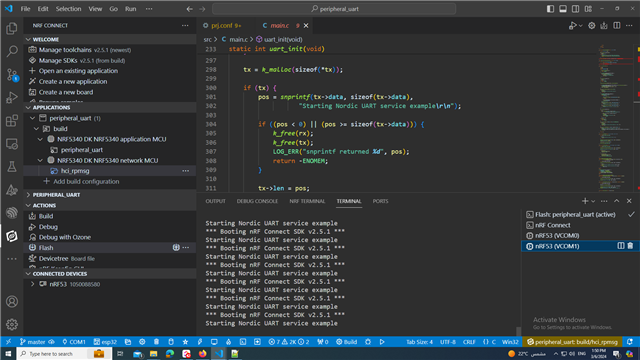Screen dimensions: 640x360
Task: Open the Extensions view
Action: click(x=12, y=121)
